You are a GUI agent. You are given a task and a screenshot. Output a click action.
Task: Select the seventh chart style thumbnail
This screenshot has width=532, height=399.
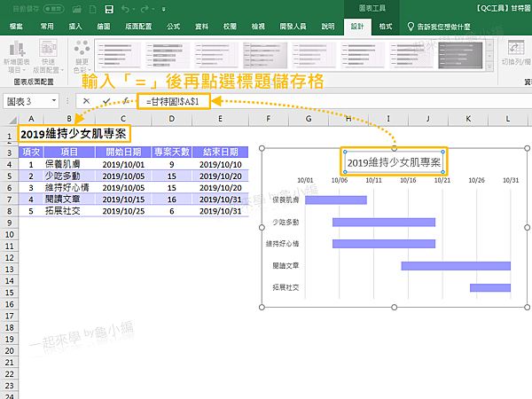click(x=412, y=55)
